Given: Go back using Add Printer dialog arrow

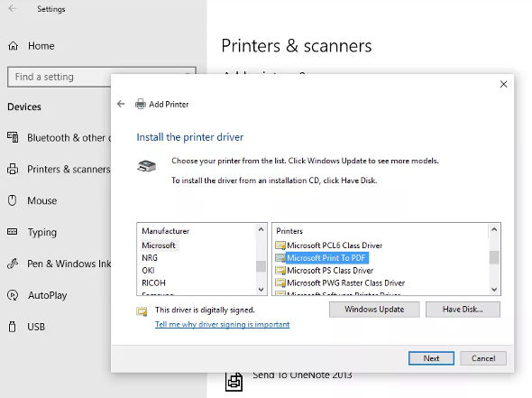Looking at the screenshot, I should 121,104.
